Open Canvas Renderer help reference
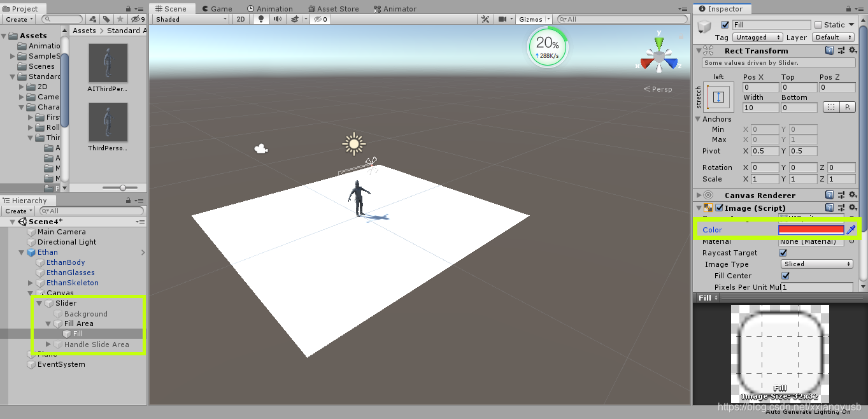Viewport: 868px width, 419px height. tap(829, 195)
